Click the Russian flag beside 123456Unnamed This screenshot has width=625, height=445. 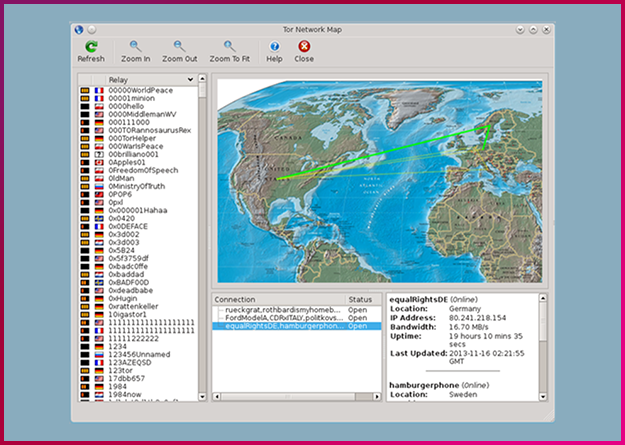(x=99, y=354)
